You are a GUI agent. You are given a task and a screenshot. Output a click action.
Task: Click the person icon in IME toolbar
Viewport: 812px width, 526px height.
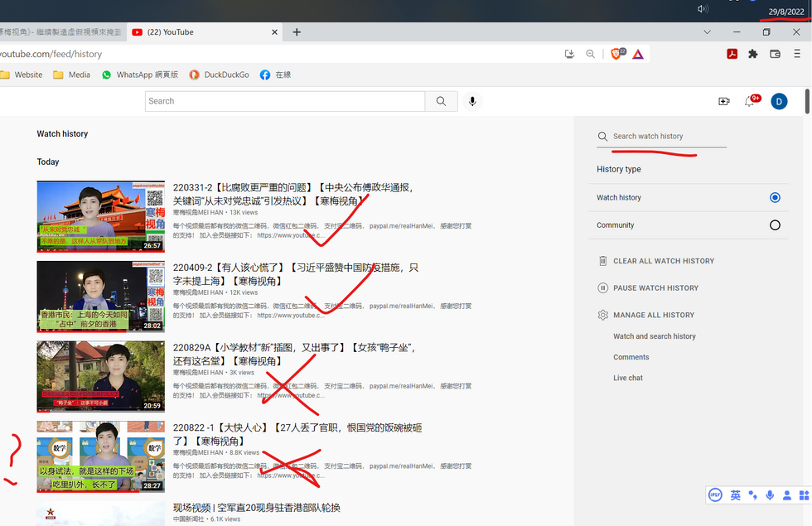[x=786, y=495]
